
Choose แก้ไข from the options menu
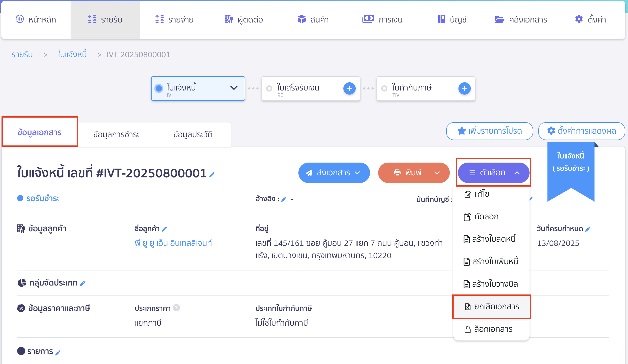point(491,194)
